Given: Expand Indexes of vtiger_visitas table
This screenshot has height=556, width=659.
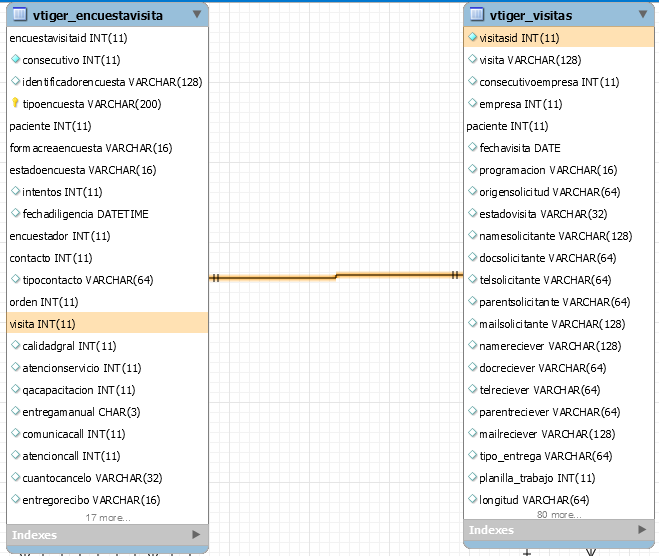Looking at the screenshot, I should [x=641, y=530].
